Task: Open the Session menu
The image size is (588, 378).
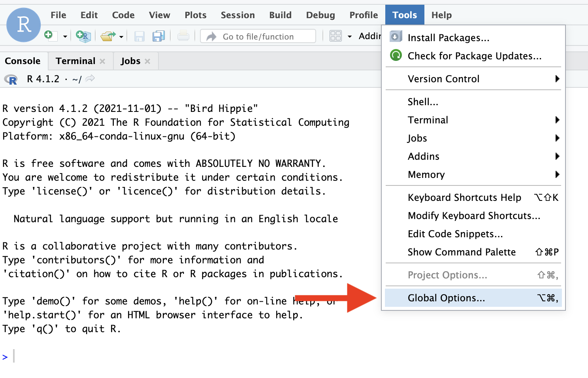Action: point(238,15)
